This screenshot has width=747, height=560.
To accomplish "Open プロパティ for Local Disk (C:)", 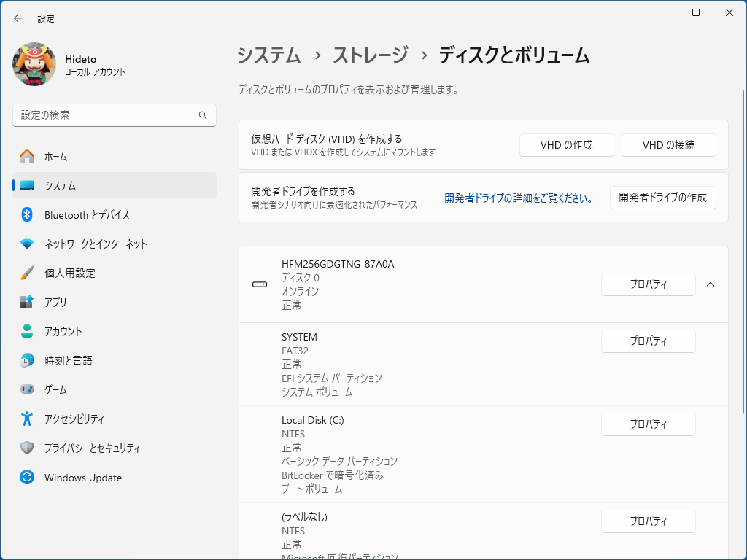I will tap(648, 424).
